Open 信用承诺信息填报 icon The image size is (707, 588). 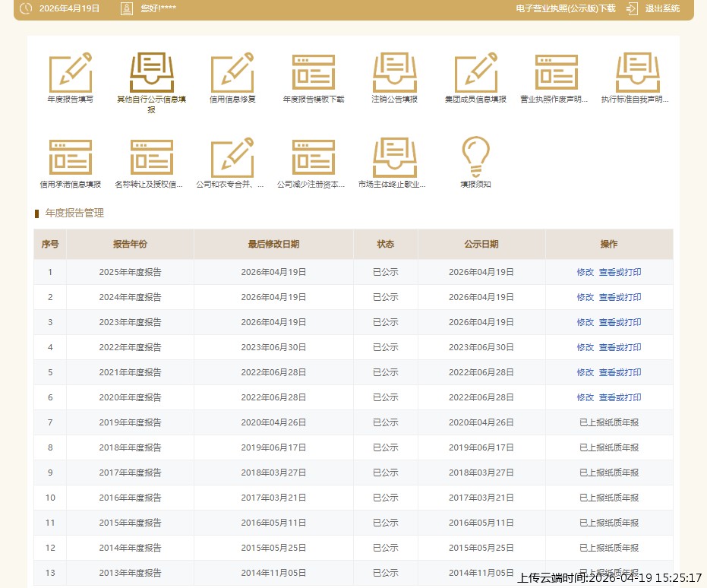71,158
